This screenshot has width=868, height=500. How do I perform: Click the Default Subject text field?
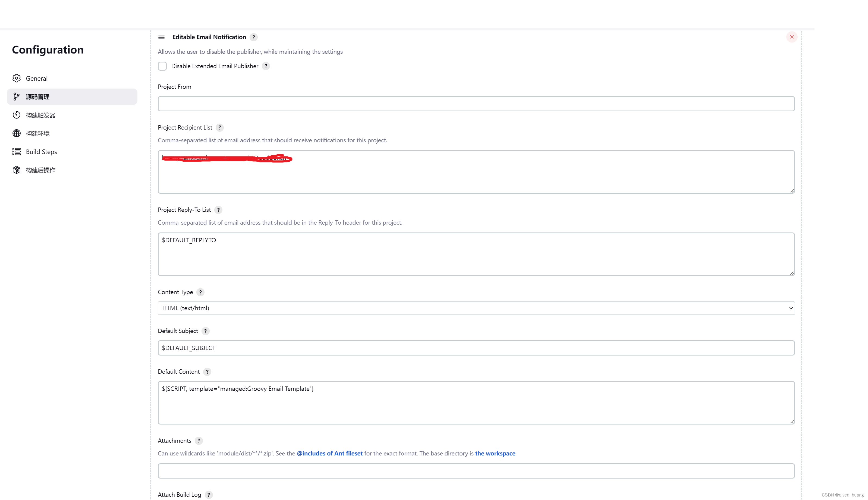pyautogui.click(x=476, y=348)
